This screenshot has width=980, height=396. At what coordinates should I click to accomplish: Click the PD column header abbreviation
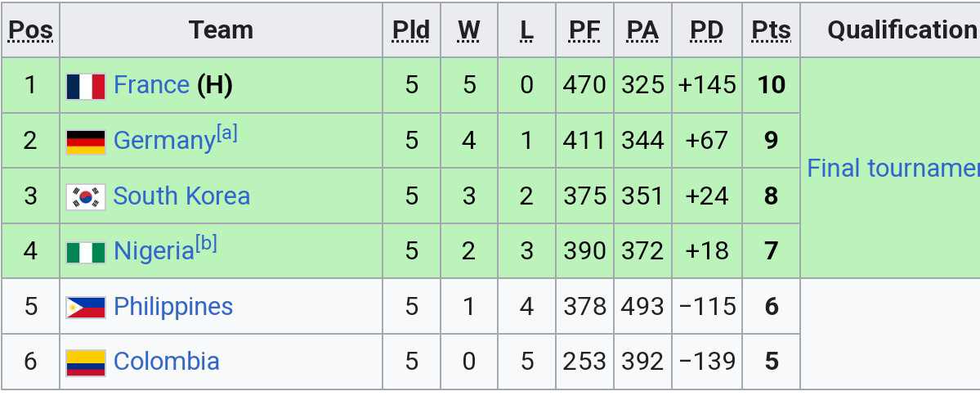point(706,30)
